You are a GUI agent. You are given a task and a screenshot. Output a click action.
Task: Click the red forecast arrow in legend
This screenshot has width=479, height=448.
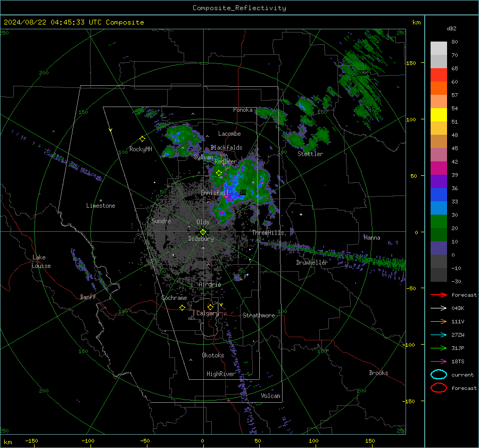439,295
